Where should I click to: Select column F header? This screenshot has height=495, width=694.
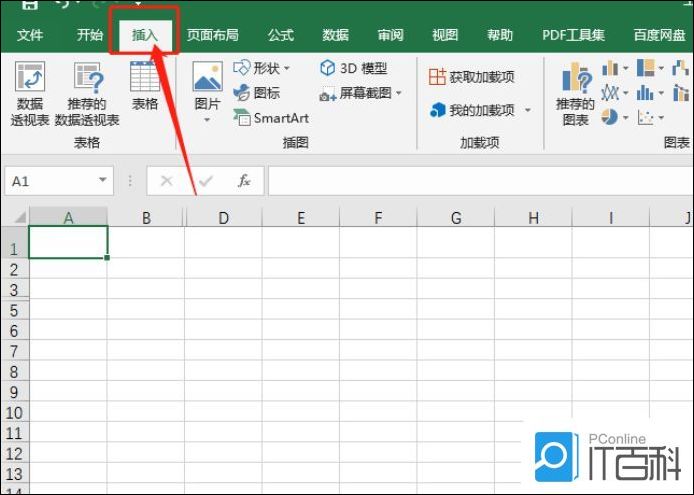coord(378,217)
